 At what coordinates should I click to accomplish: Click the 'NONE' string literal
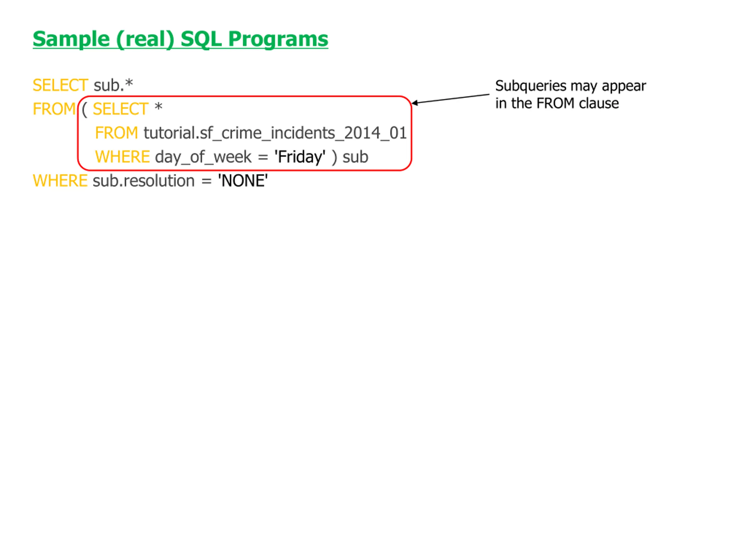[x=243, y=181]
